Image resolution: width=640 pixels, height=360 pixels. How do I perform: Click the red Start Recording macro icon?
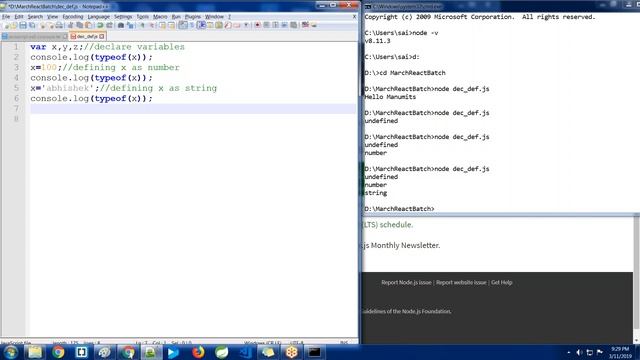click(258, 25)
